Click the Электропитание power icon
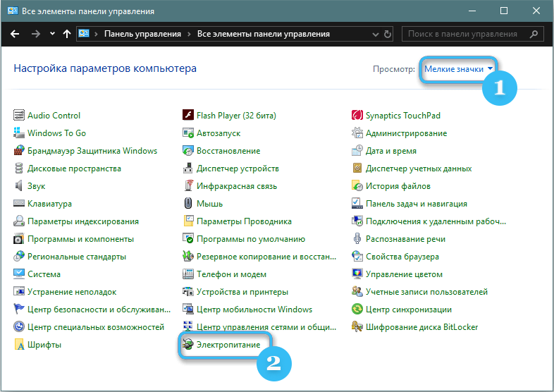 click(x=188, y=345)
